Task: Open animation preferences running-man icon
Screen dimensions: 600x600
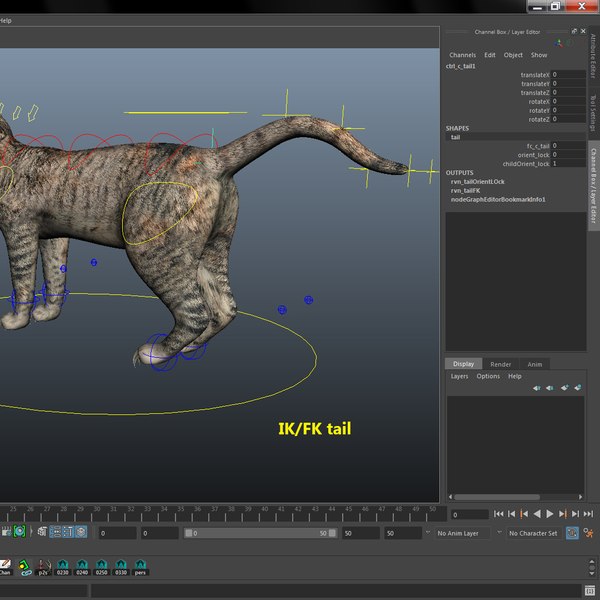Action: coord(588,533)
